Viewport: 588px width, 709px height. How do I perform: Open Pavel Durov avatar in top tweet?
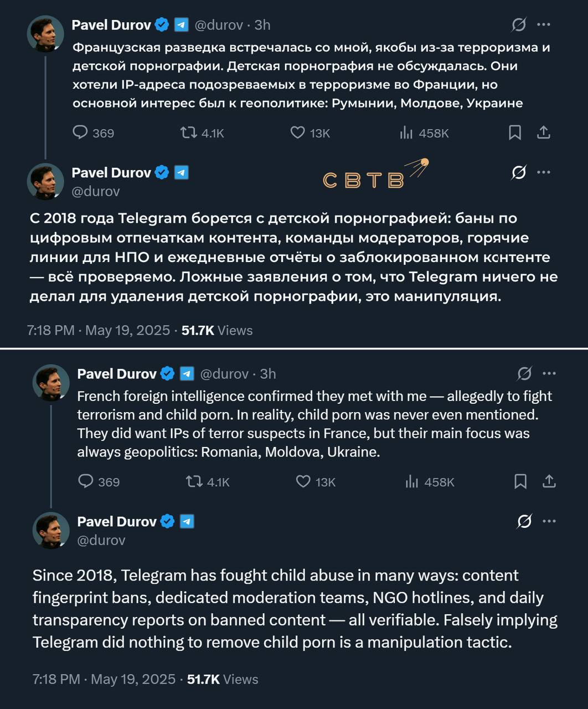click(x=45, y=34)
